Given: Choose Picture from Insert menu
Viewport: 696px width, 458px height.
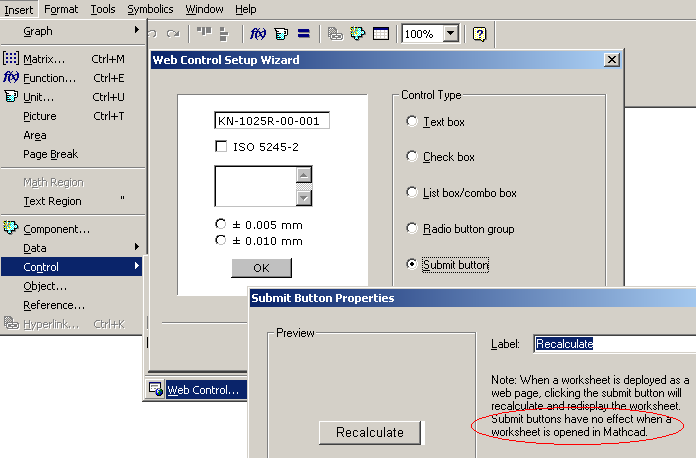Looking at the screenshot, I should [73, 116].
